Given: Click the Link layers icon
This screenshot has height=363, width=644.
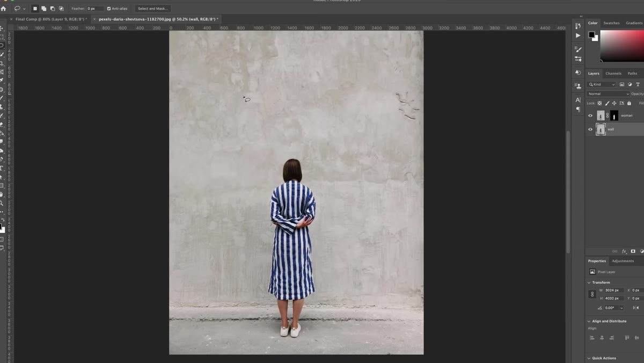Looking at the screenshot, I should [615, 251].
